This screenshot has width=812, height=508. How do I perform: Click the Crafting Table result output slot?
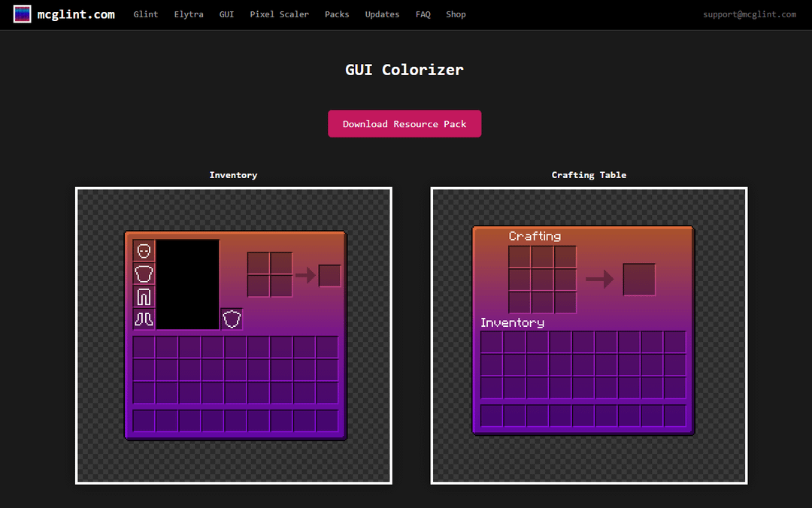click(x=639, y=280)
